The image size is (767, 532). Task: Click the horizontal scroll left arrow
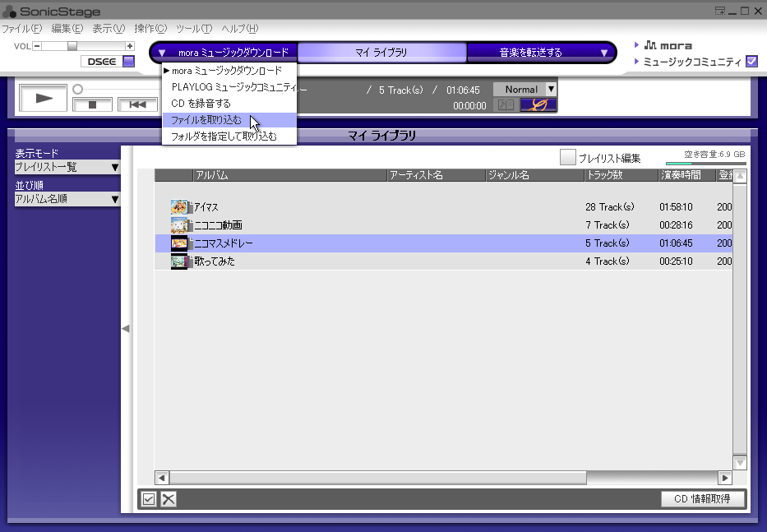tap(162, 478)
